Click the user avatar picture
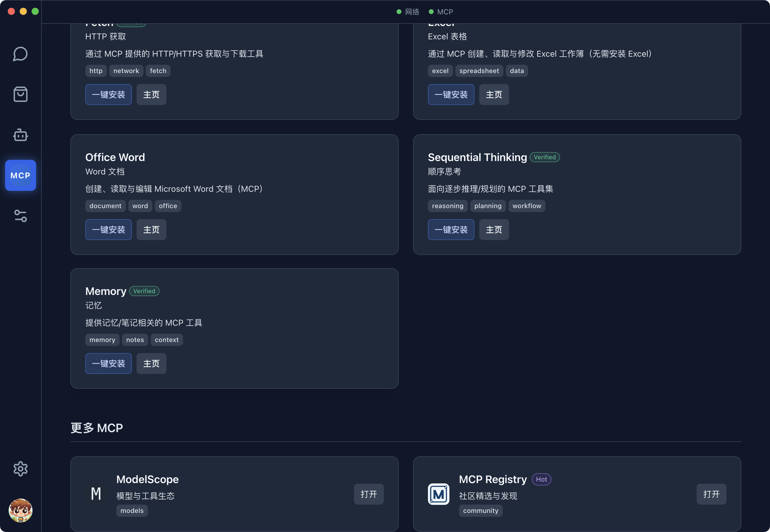 (20, 510)
